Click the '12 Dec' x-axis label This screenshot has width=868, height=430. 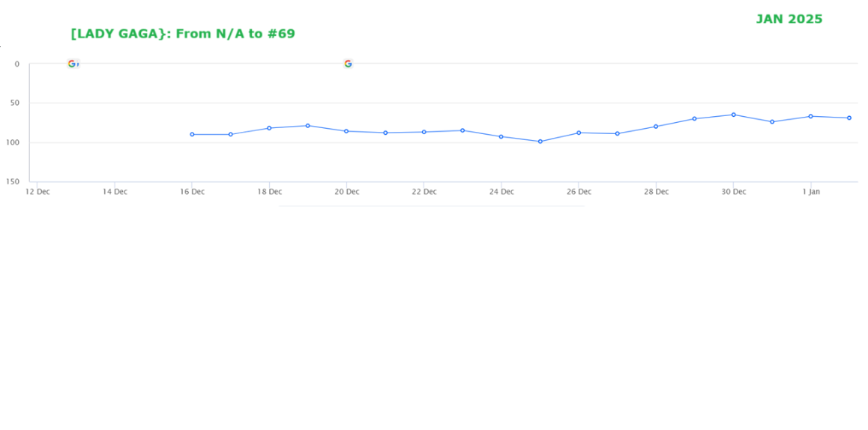point(37,192)
